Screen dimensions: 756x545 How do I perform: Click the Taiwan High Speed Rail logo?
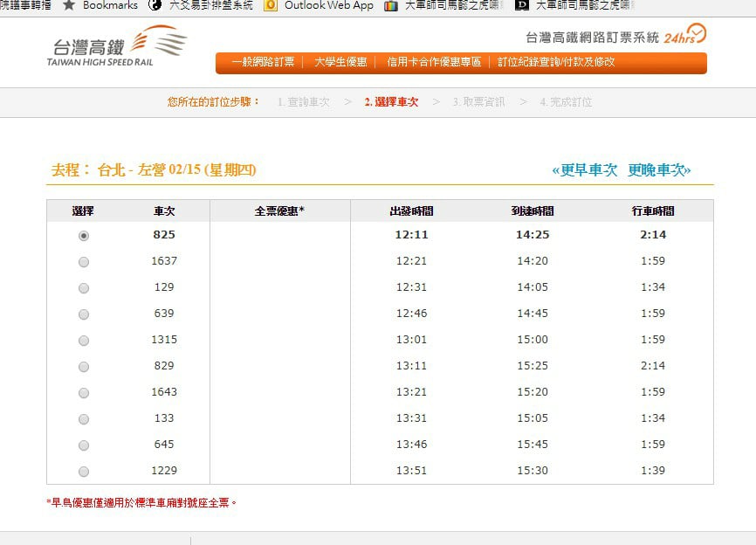pyautogui.click(x=117, y=45)
